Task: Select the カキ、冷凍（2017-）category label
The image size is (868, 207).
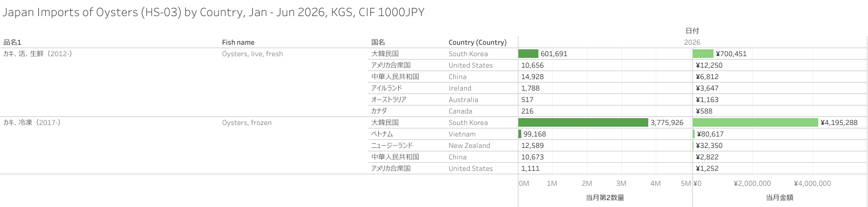Action: tap(37, 123)
